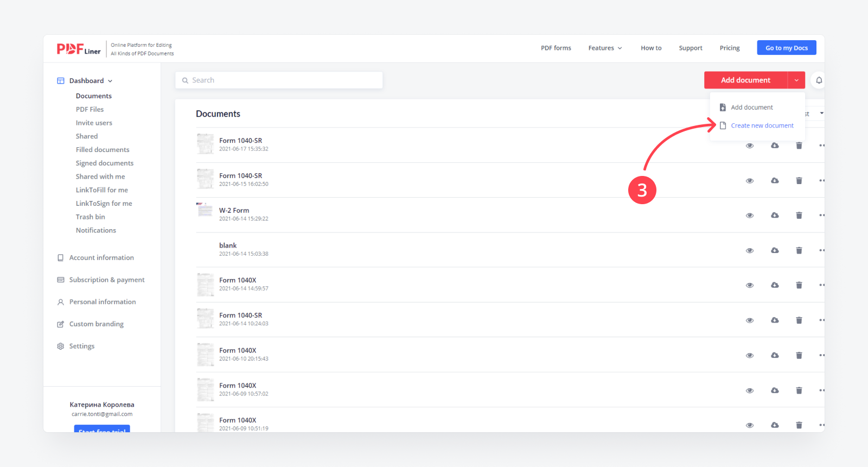Collapse the Dashboard sidebar section
The width and height of the screenshot is (868, 467).
[110, 81]
